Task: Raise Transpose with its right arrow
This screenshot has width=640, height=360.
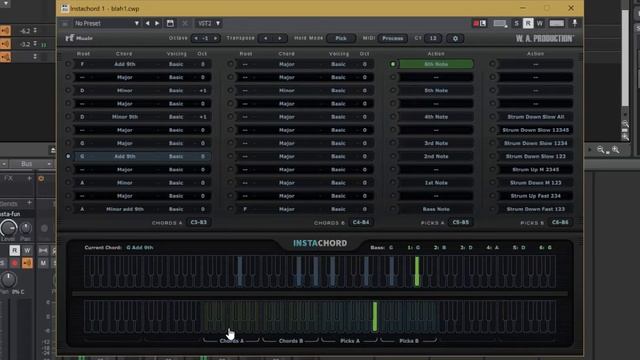Action: [x=280, y=38]
